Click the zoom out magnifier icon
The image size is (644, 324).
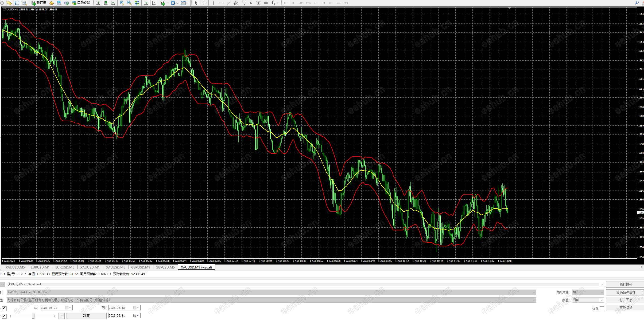click(129, 3)
